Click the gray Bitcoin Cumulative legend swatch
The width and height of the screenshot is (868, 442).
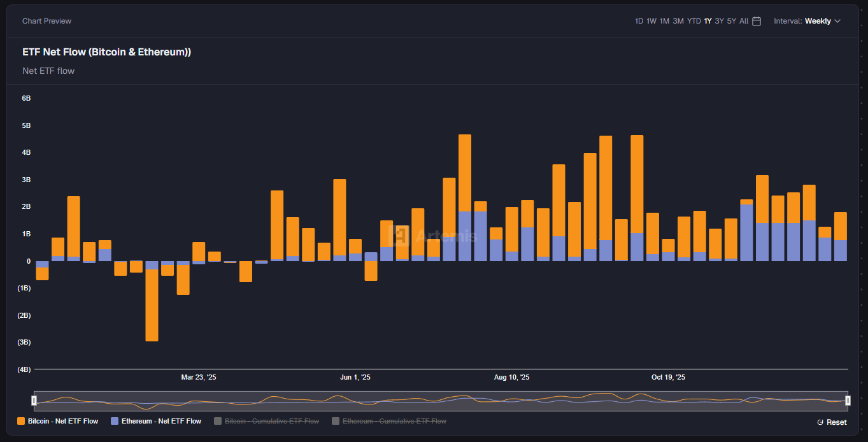click(x=217, y=421)
